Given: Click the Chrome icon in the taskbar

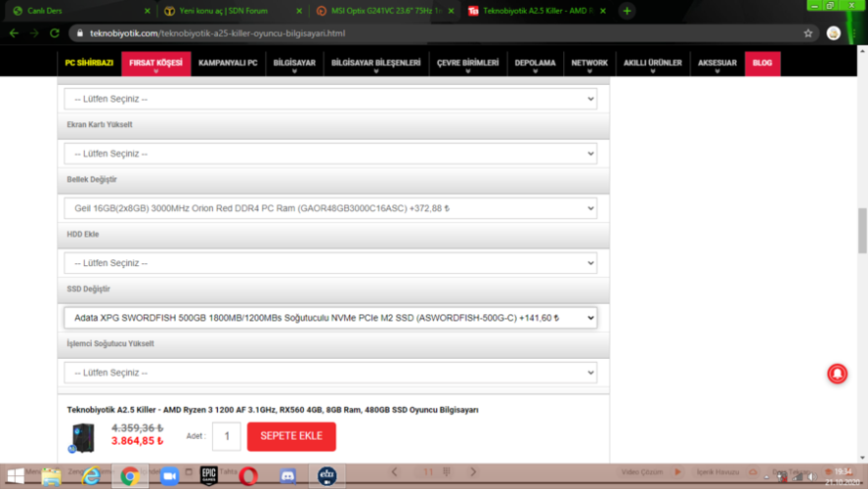Looking at the screenshot, I should point(130,476).
